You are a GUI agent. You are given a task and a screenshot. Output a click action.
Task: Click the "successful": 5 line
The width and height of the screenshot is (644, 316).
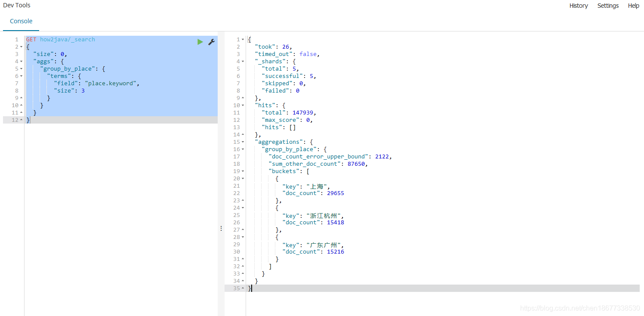pos(290,76)
